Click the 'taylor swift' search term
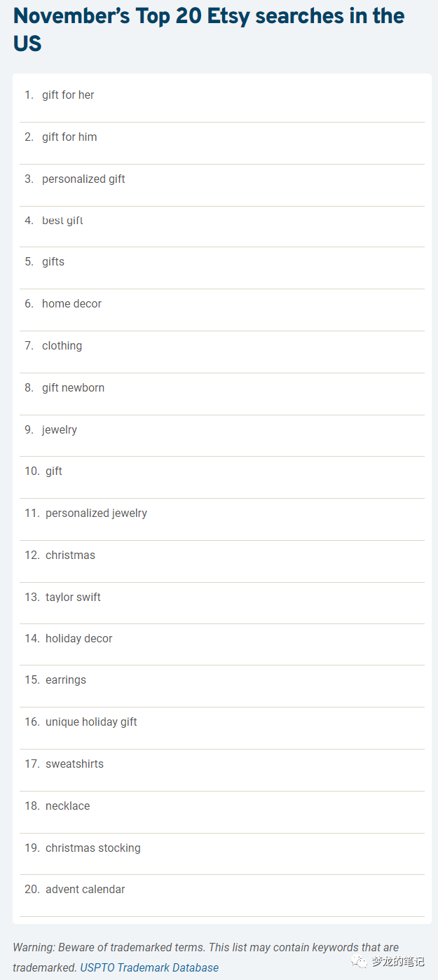The width and height of the screenshot is (438, 980). pyautogui.click(x=73, y=597)
